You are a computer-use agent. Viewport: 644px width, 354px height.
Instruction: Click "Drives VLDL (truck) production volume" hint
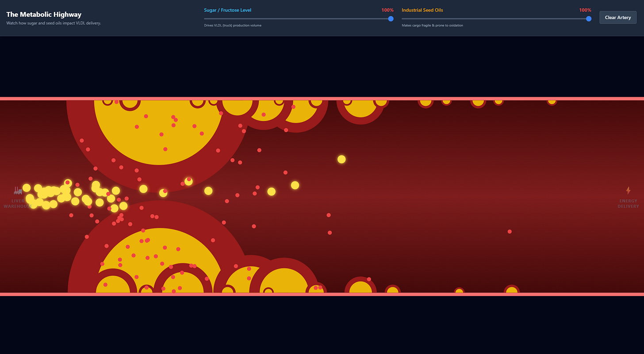[x=233, y=26]
